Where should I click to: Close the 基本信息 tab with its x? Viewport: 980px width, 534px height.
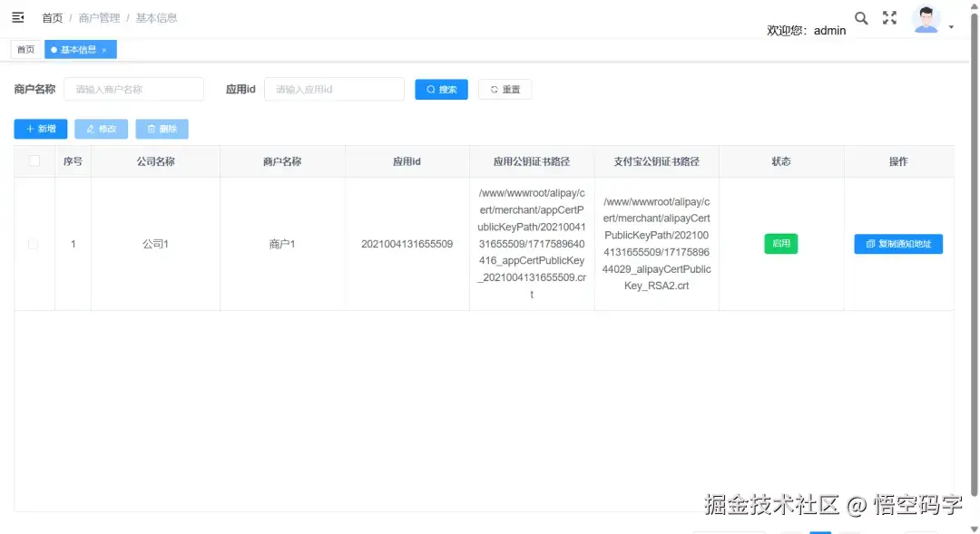[104, 50]
